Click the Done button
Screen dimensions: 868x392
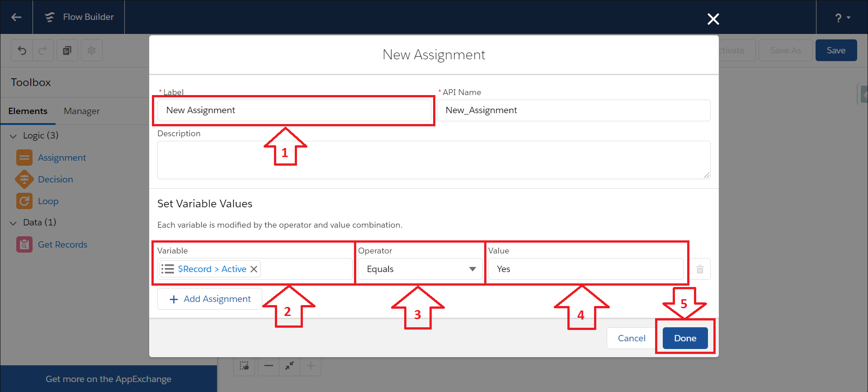coord(685,338)
